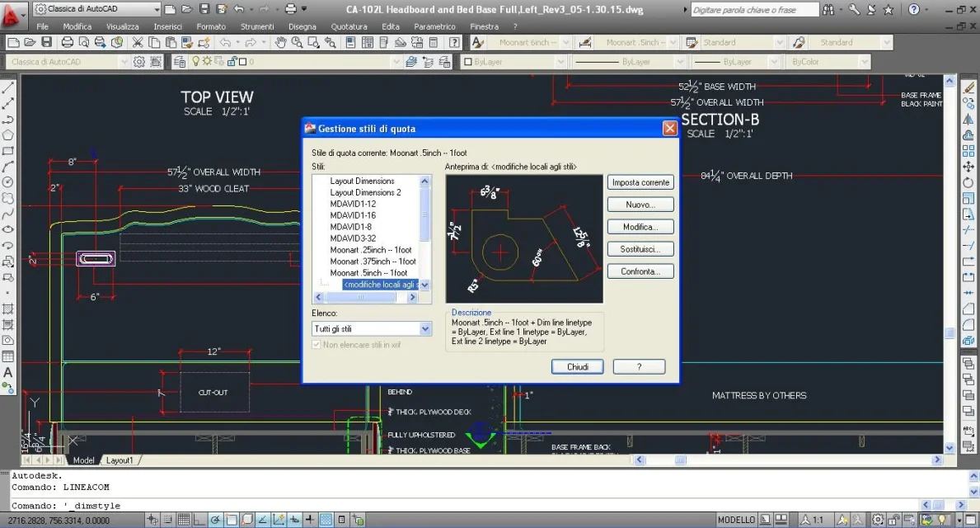Open the Parametrico menu
The image size is (980, 528).
tap(434, 26)
